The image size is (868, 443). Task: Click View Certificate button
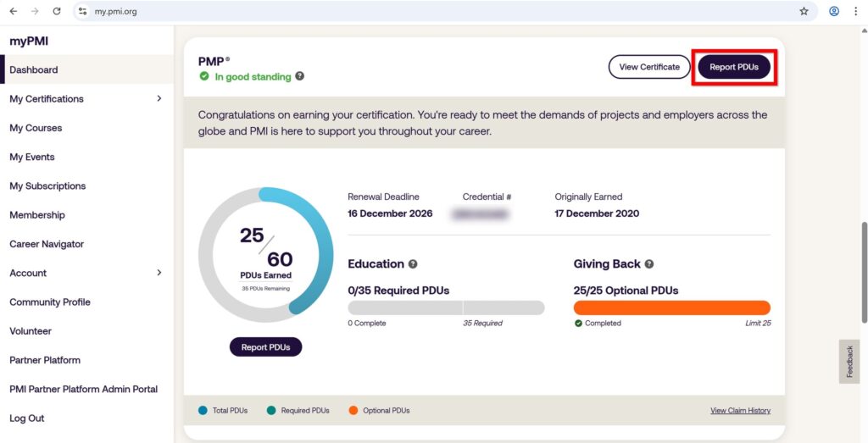[x=649, y=67]
